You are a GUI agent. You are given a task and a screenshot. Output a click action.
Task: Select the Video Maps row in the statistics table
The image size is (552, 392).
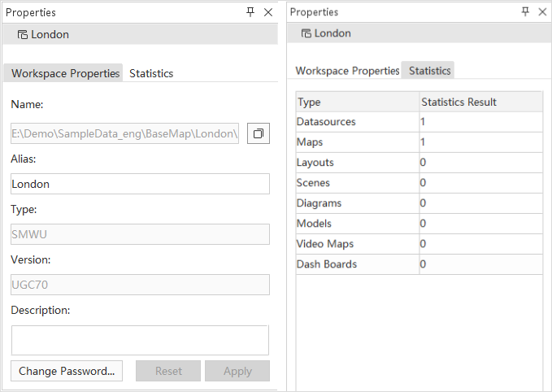click(x=356, y=244)
